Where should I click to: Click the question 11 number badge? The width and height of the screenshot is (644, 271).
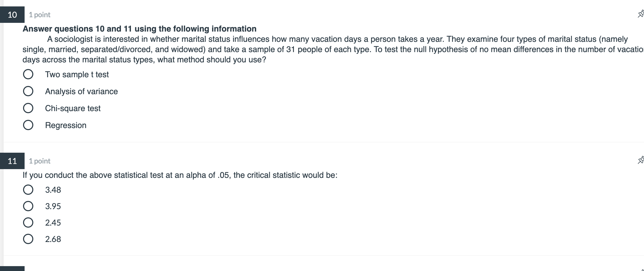pos(12,161)
